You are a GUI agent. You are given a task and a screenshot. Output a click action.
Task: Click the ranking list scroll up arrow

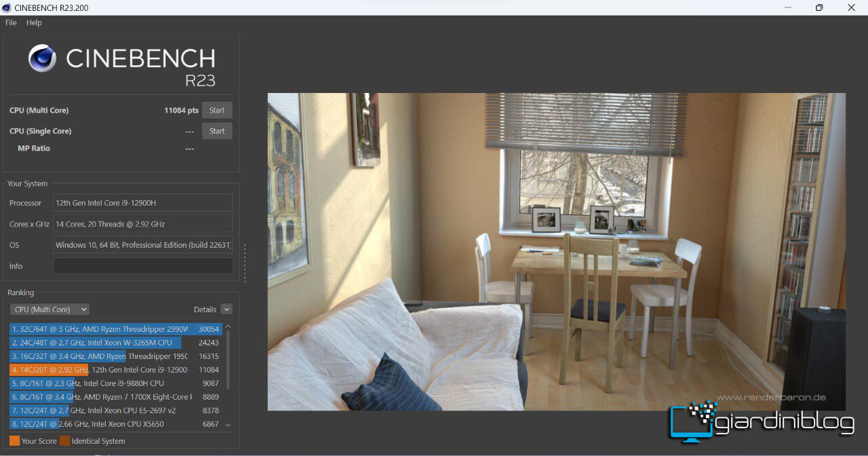228,327
